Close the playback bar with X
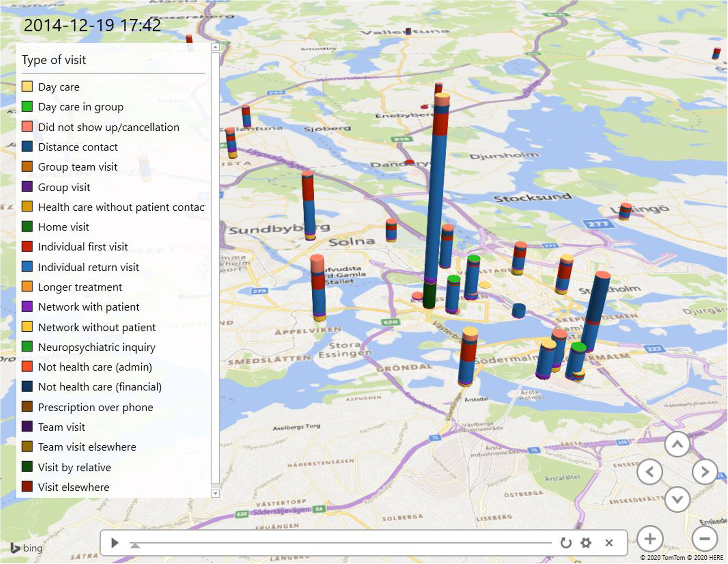Viewport: 728px width, 564px height. (609, 543)
